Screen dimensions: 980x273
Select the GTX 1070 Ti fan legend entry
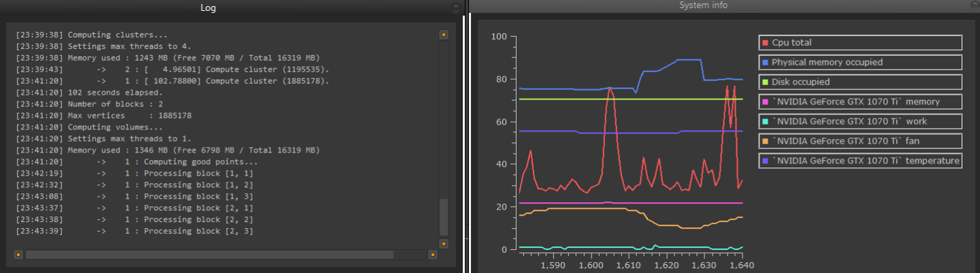point(860,141)
